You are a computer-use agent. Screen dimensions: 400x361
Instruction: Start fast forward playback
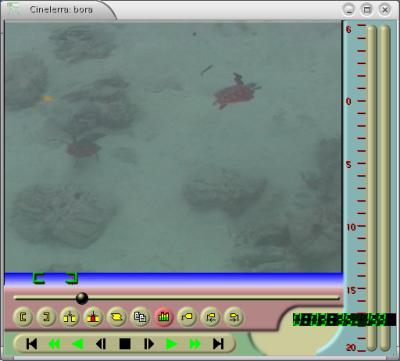(x=195, y=344)
